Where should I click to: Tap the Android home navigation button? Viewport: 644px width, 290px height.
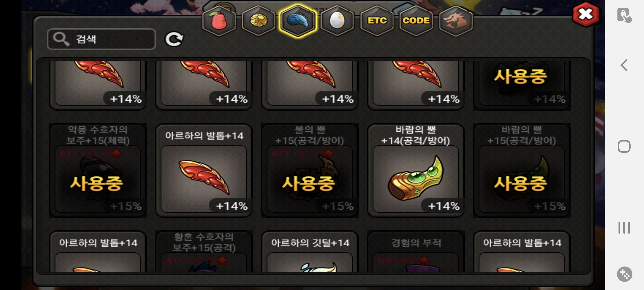pos(624,146)
